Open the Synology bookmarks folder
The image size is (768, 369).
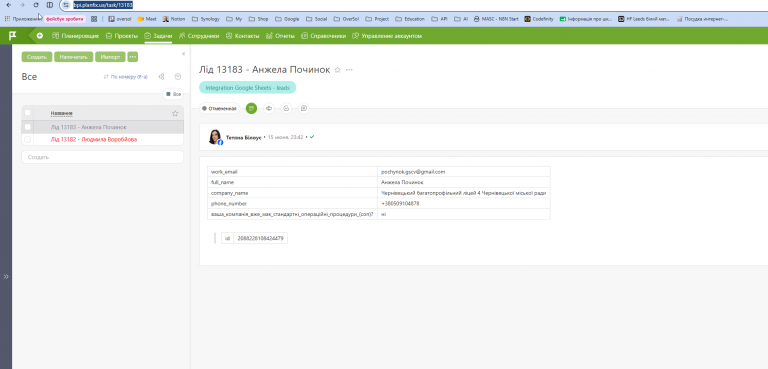click(206, 19)
